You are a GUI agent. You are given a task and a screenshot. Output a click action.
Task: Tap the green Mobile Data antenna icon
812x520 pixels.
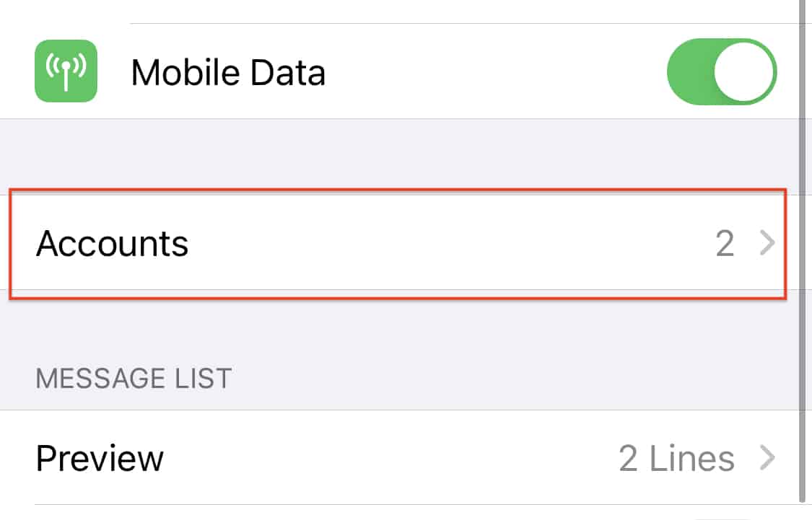66,71
